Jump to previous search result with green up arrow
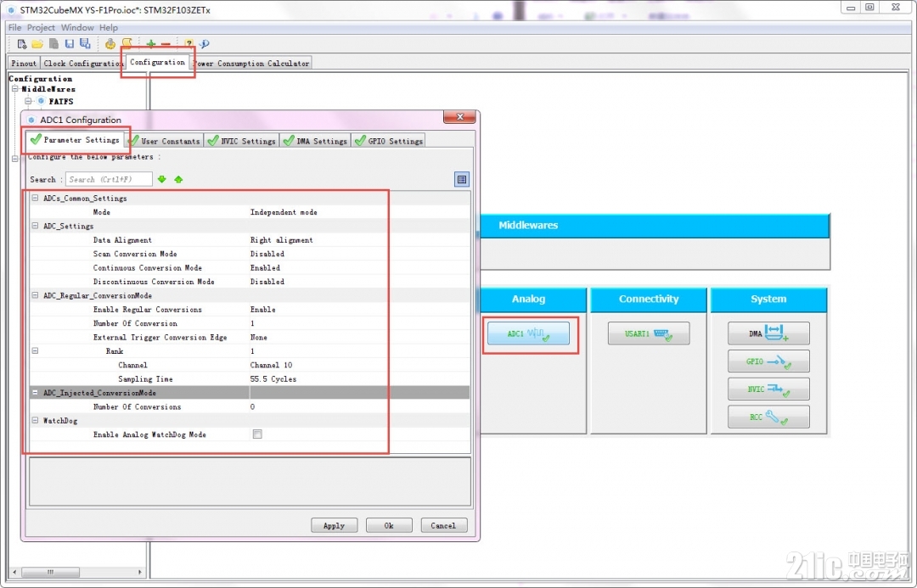Viewport: 917px width, 588px height. (178, 179)
